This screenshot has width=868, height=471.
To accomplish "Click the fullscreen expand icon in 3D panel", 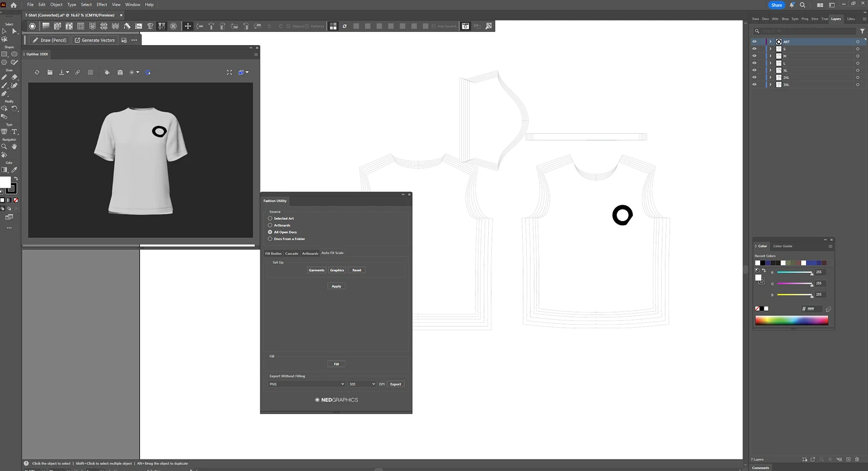I will [229, 72].
